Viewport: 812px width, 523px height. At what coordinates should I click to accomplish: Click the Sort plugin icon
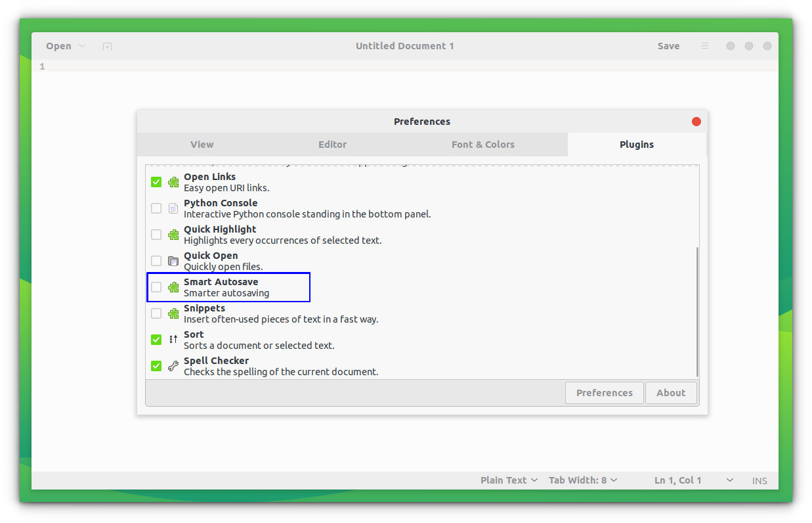point(173,340)
